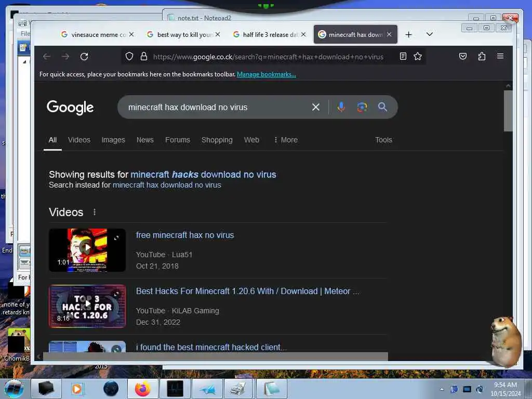Open the extensions puzzle icon
This screenshot has width=532, height=399.
(482, 56)
